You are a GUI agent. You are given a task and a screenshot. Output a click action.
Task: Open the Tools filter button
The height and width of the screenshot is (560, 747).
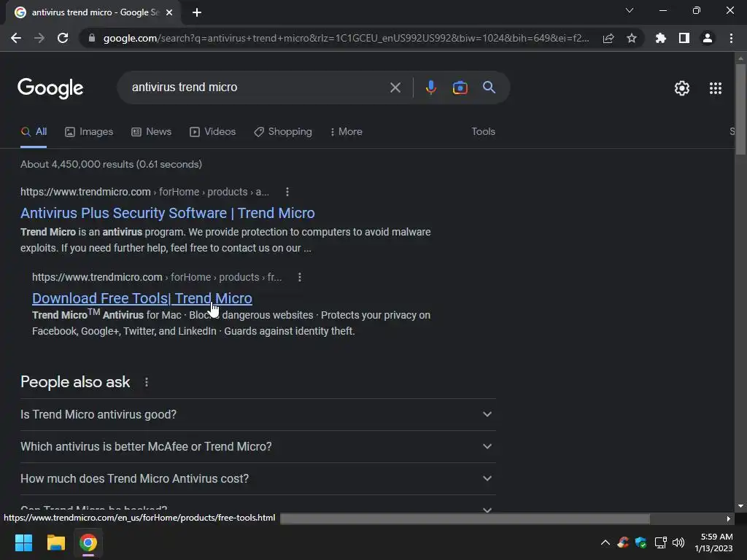[x=483, y=131]
